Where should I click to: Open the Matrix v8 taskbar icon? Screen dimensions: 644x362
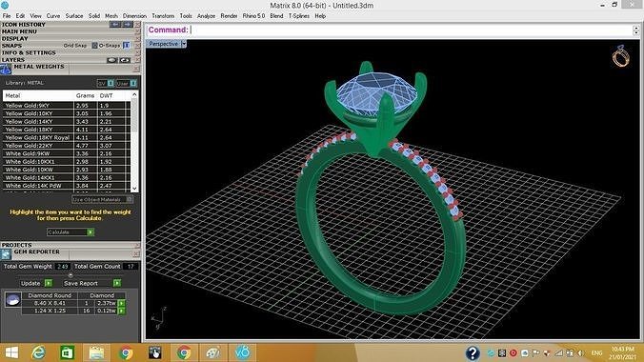[242, 352]
